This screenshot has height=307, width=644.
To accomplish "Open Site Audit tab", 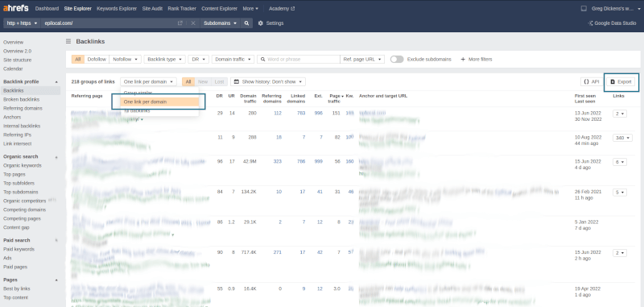I will click(x=153, y=8).
